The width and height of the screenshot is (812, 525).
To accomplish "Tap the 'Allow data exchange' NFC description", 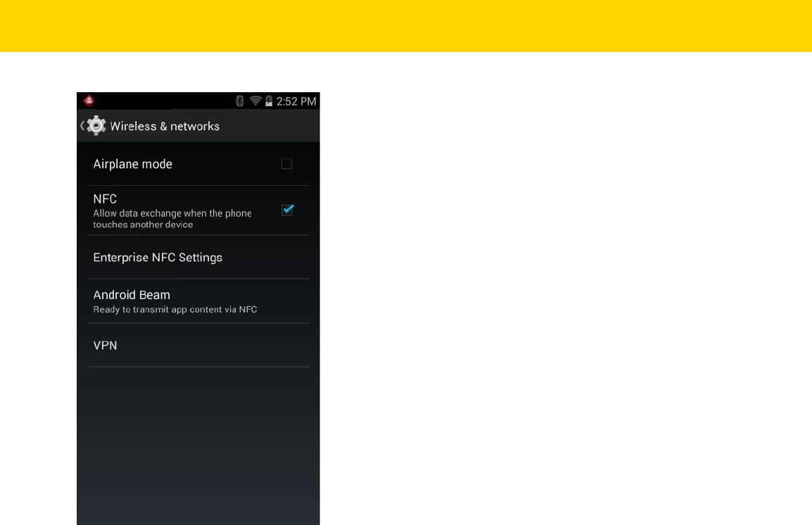I will [x=172, y=218].
